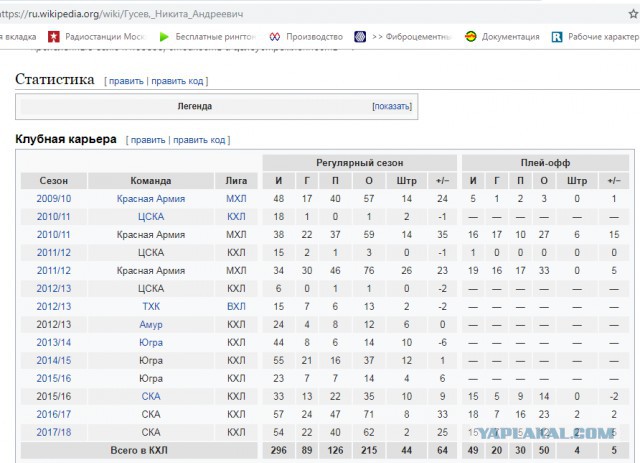Click the Штр header under Плей-офф
The image size is (640, 463).
click(577, 181)
